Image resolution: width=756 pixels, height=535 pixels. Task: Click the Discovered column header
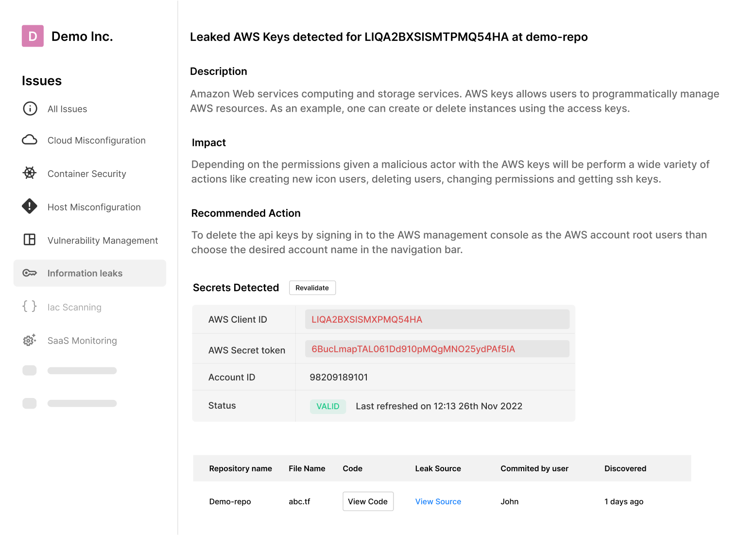pos(625,468)
